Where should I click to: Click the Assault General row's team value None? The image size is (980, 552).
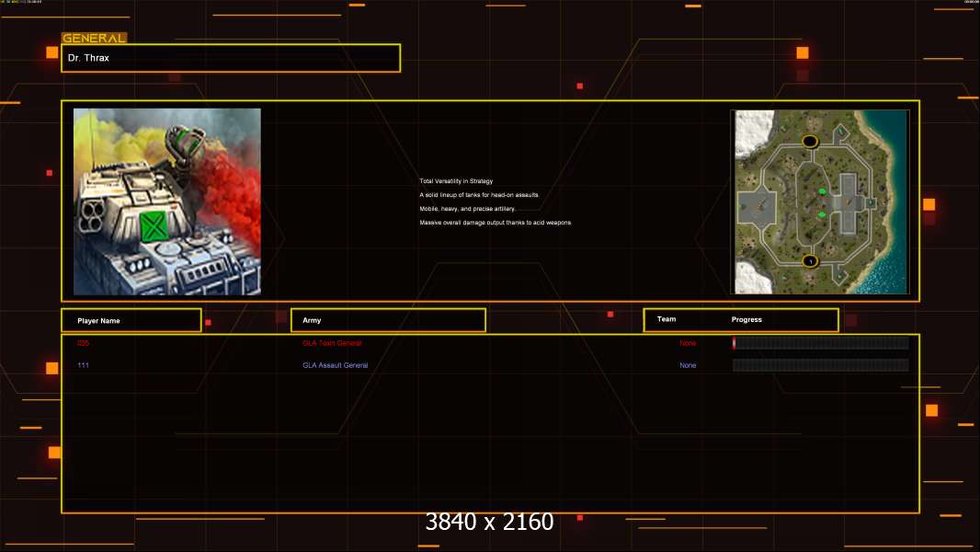tap(688, 365)
